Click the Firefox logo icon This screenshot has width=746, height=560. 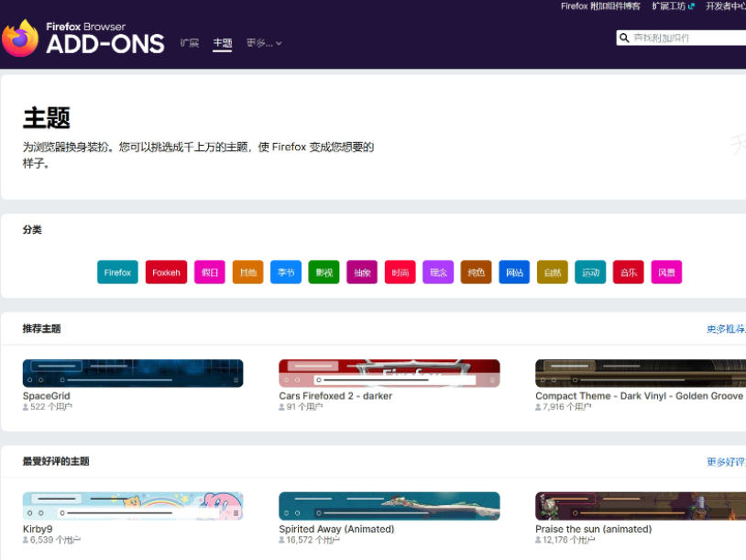point(20,38)
